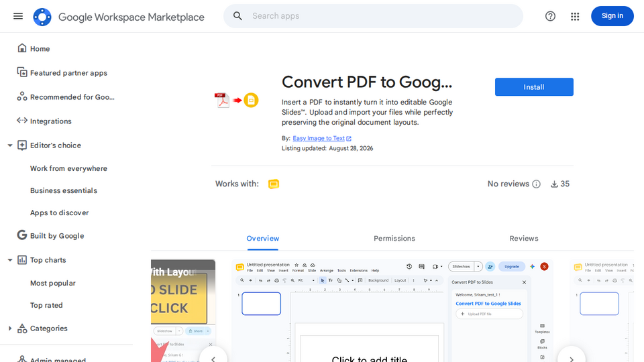Click the PDF to Slides app logo
The height and width of the screenshot is (362, 644).
click(236, 100)
